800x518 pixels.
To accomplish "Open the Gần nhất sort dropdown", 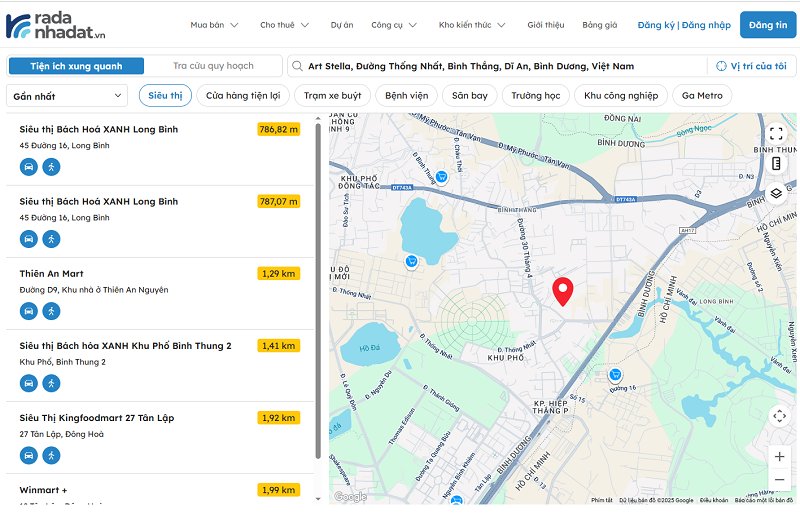I will tap(67, 96).
